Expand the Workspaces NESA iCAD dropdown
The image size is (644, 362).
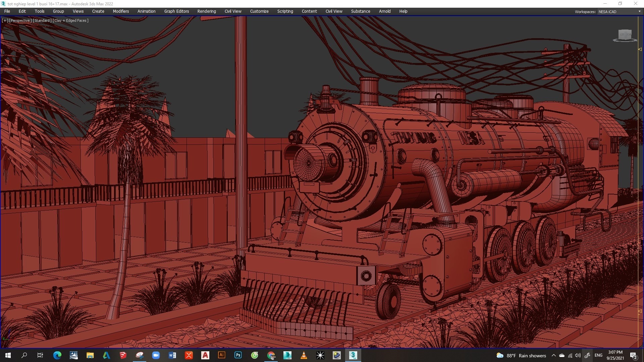coord(639,12)
